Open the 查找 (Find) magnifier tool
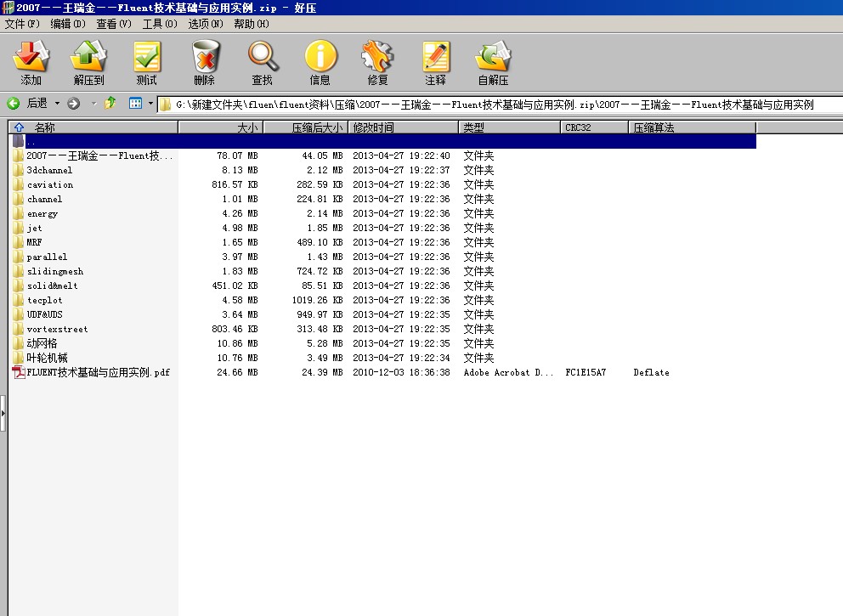The width and height of the screenshot is (843, 616). [x=263, y=63]
